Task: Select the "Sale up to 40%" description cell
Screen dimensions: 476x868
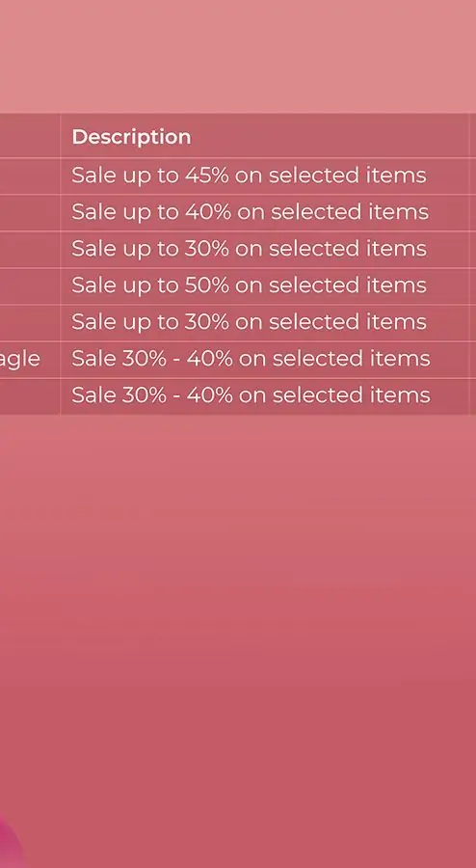Action: pyautogui.click(x=264, y=212)
